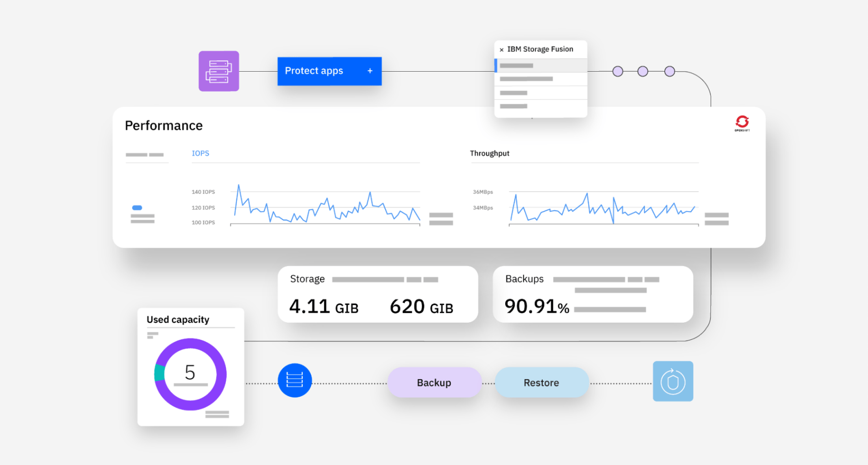Click the 120 IOPS axis label
The width and height of the screenshot is (868, 465).
coord(203,208)
